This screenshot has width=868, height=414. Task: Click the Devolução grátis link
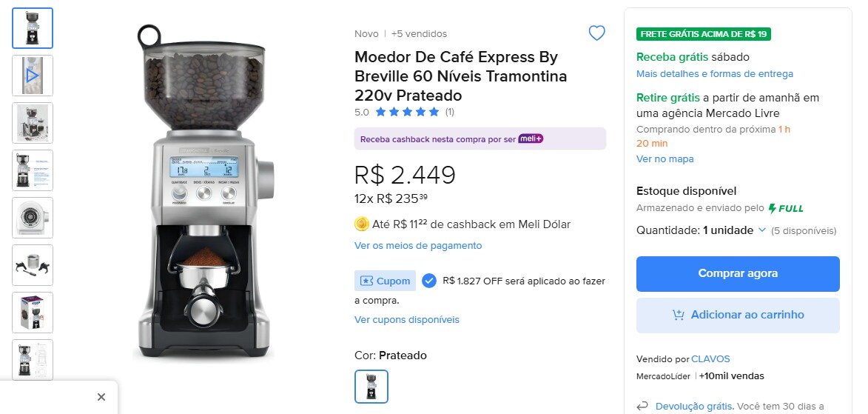pyautogui.click(x=695, y=406)
